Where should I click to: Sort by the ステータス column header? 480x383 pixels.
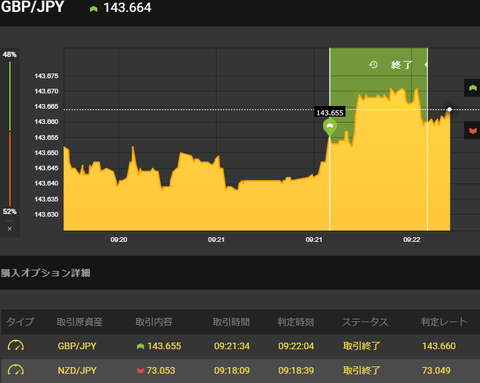tap(365, 322)
